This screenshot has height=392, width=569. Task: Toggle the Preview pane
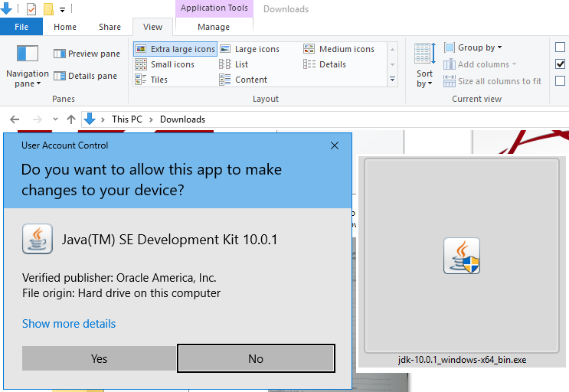point(87,54)
